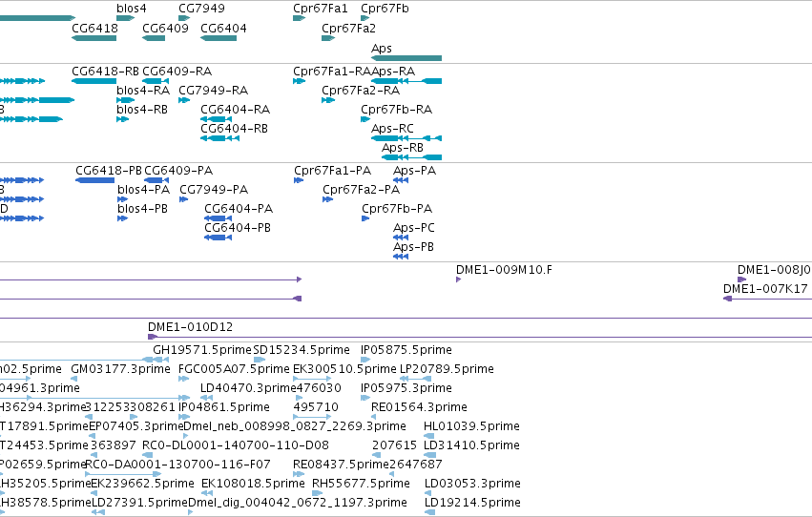Image resolution: width=812 pixels, height=517 pixels.
Task: Select EST GM03177.3prime
Action: point(120,369)
